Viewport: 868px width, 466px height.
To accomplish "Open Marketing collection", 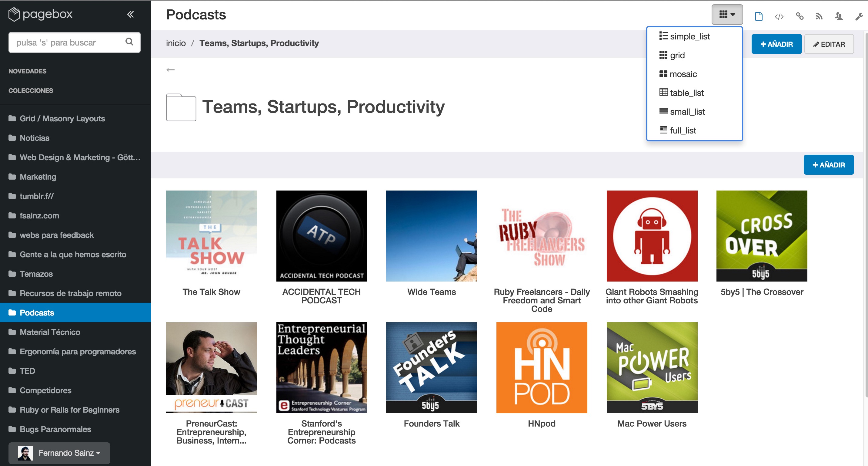I will [x=75, y=177].
